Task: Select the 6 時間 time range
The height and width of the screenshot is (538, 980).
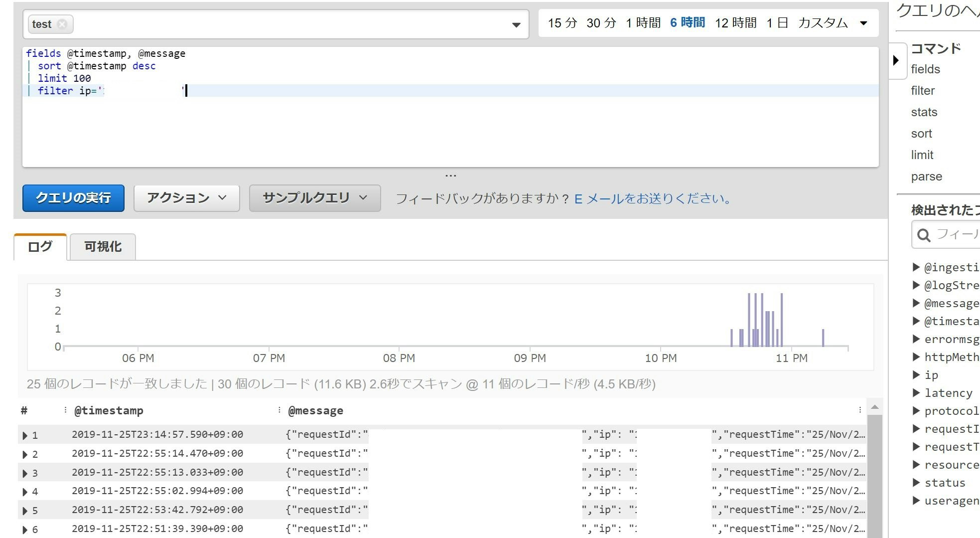Action: (x=688, y=23)
